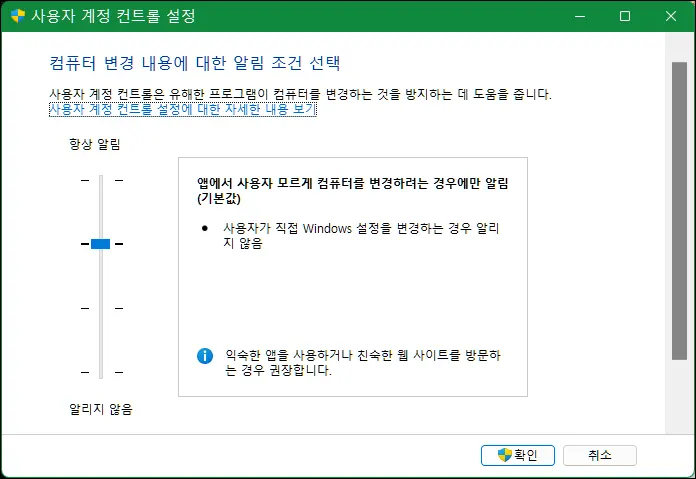Click description 사용자 계정 컨트롤은 유해한 프로그램이
The height and width of the screenshot is (479, 696).
(159, 94)
